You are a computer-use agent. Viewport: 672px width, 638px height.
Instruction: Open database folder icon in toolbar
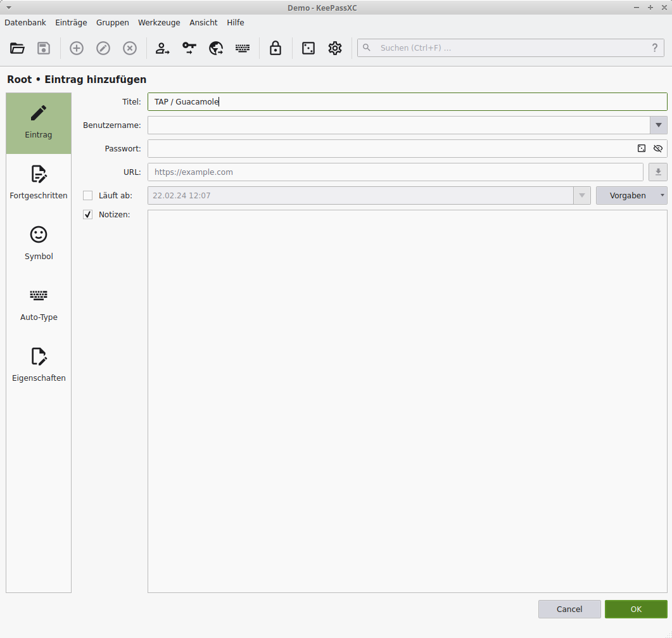point(17,48)
